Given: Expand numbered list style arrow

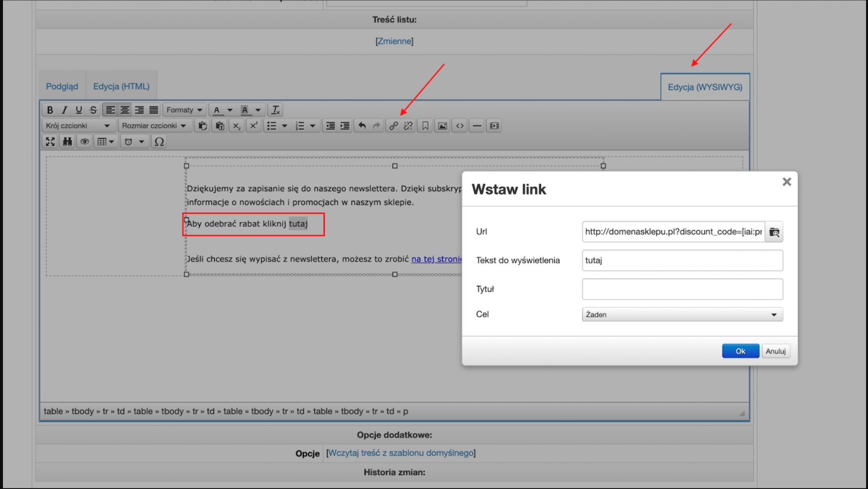Looking at the screenshot, I should point(313,126).
